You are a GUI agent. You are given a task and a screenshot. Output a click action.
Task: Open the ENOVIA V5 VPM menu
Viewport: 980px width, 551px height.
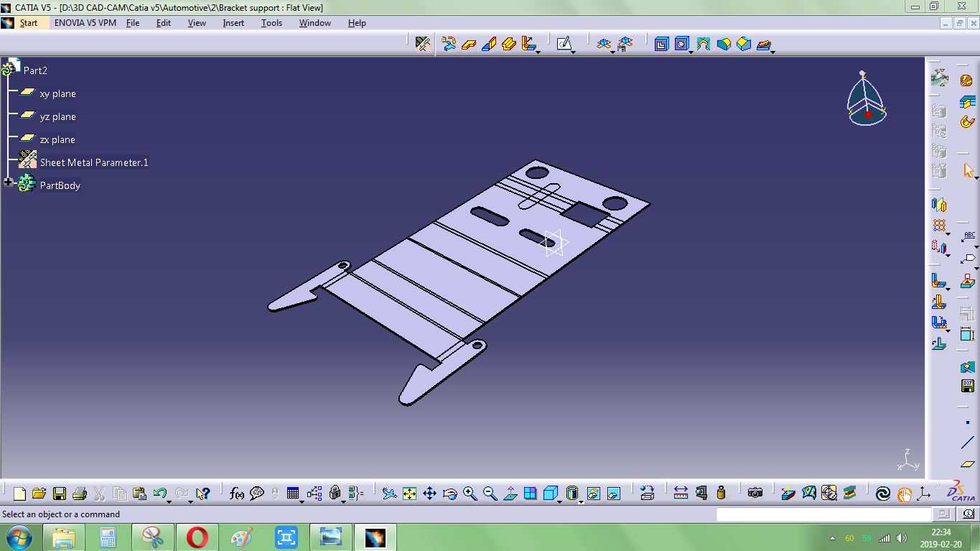pos(85,23)
